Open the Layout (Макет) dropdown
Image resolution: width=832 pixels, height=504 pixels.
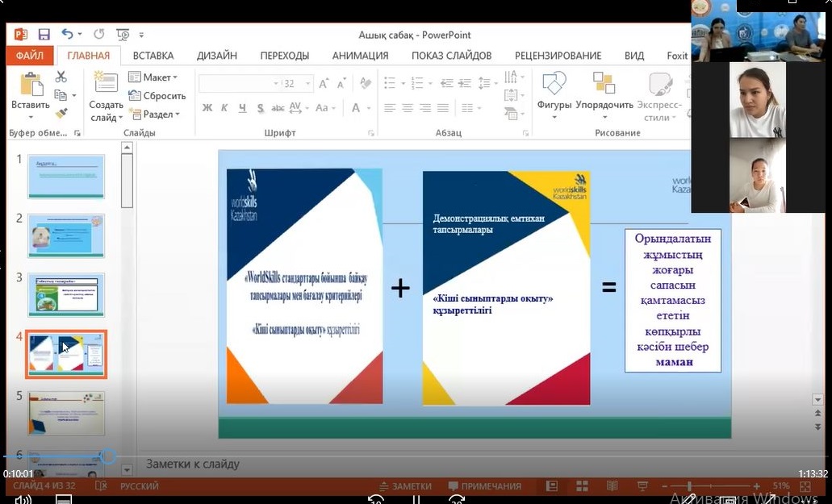point(153,77)
